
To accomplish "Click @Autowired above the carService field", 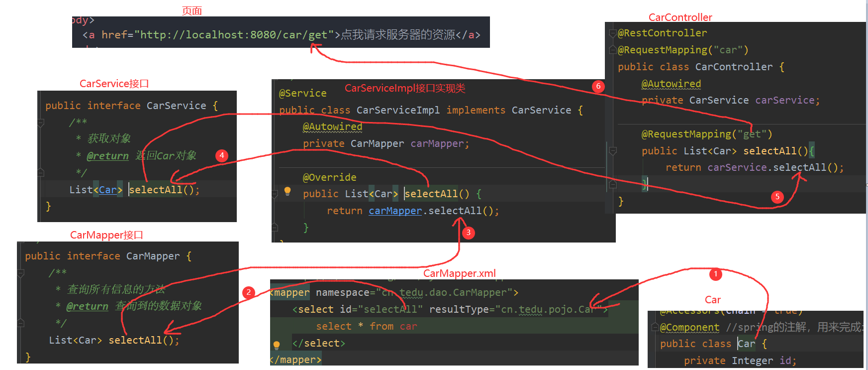I will [x=671, y=84].
